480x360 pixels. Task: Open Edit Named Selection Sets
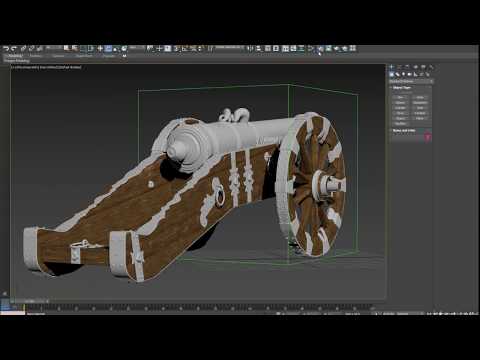pyautogui.click(x=210, y=49)
